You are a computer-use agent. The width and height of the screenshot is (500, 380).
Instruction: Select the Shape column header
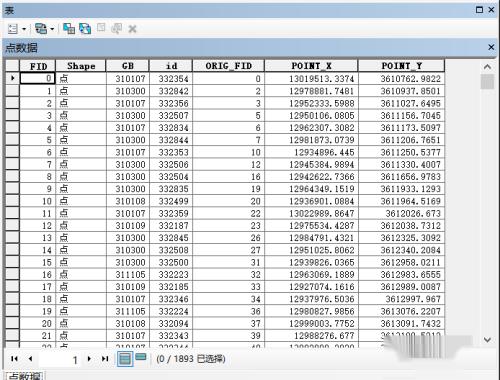tap(81, 66)
